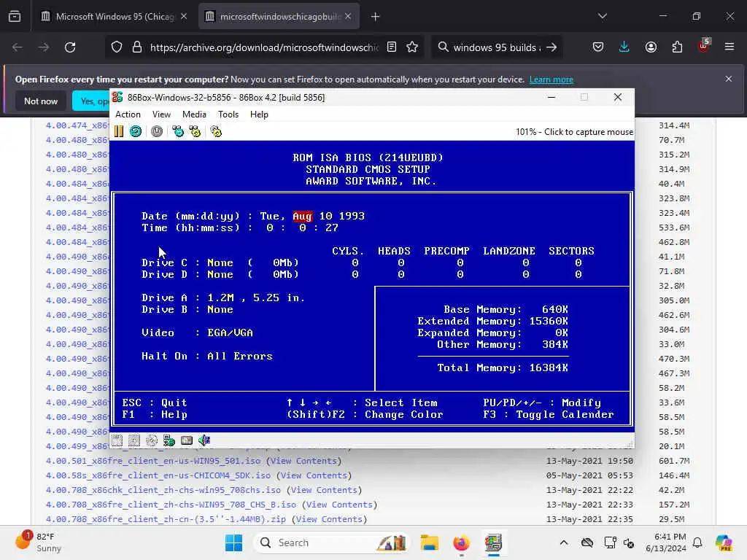Bookmark this page with the star icon
This screenshot has width=747, height=560.
pyautogui.click(x=412, y=47)
